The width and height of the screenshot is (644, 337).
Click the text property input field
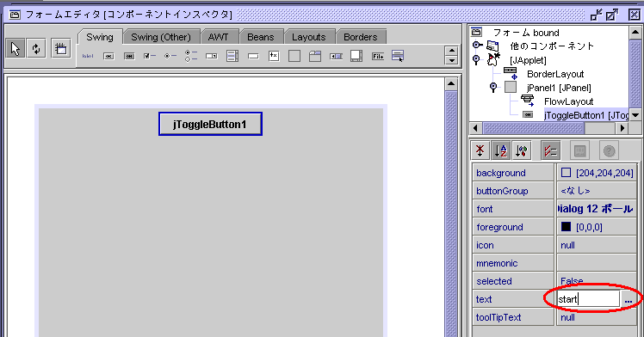pos(588,299)
